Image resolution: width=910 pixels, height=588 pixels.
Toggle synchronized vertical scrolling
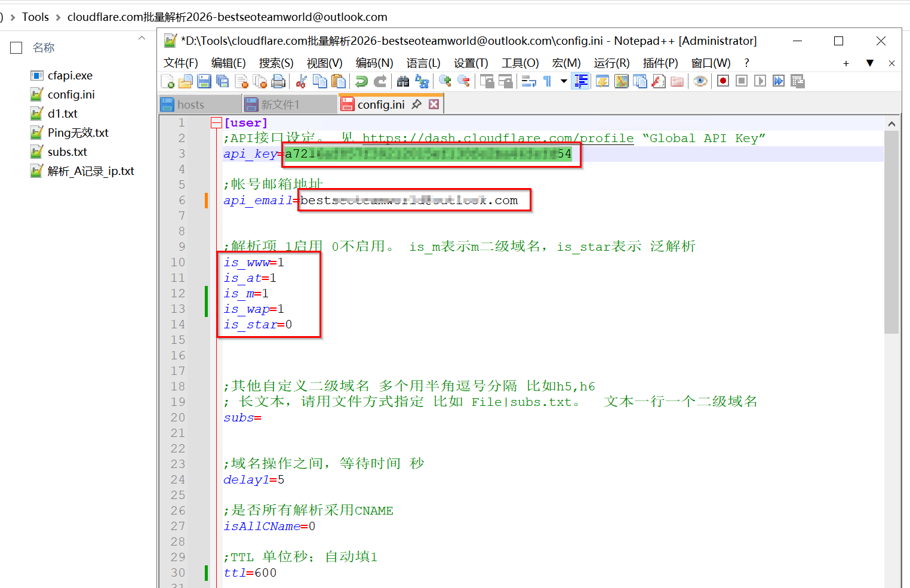click(x=487, y=81)
